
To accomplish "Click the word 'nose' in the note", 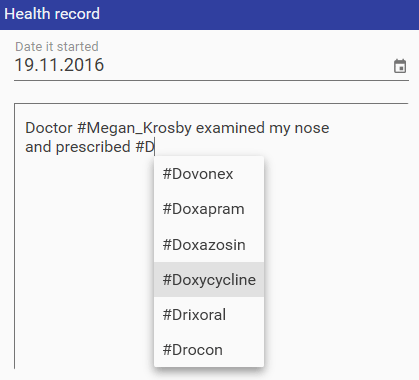I will (x=312, y=128).
